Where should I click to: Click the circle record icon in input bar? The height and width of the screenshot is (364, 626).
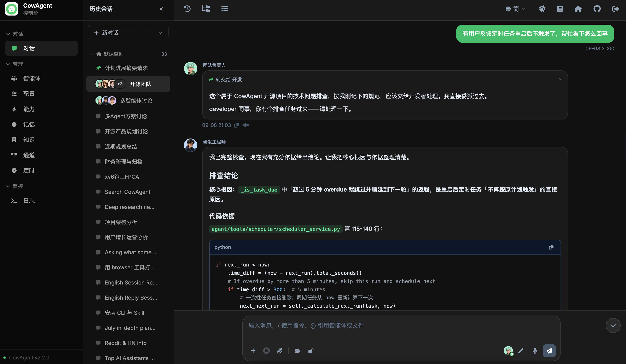(266, 351)
